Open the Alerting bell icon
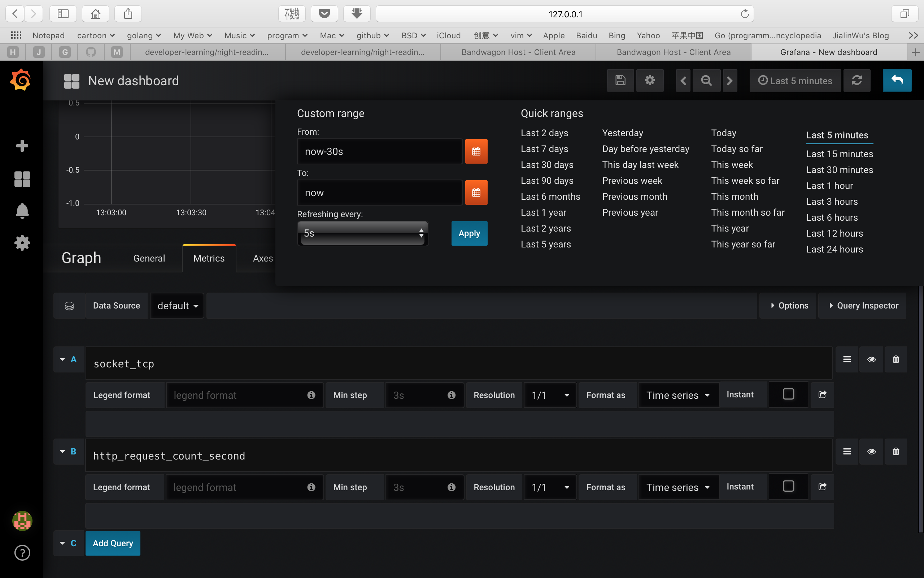This screenshot has height=578, width=924. 22,211
